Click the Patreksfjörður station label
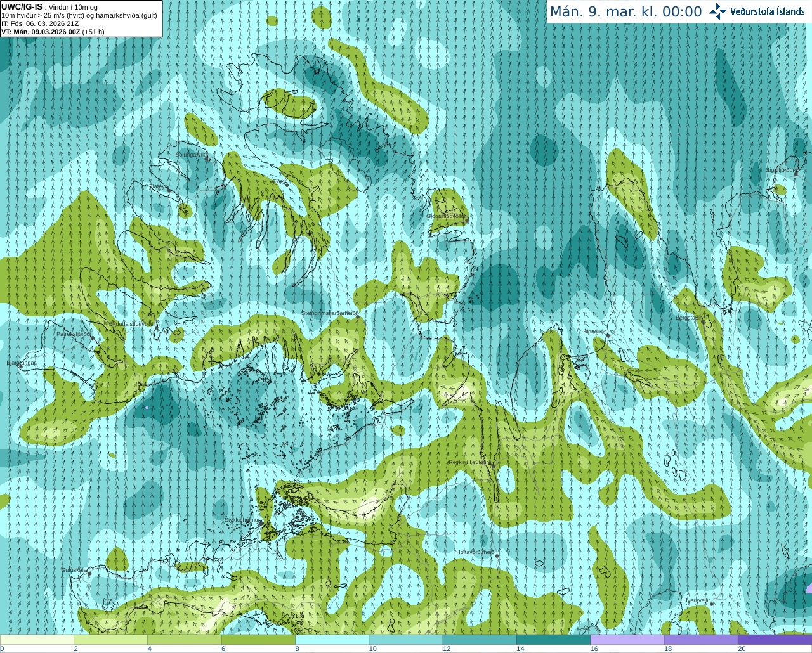Viewport: 812px width, 653px height. point(74,333)
